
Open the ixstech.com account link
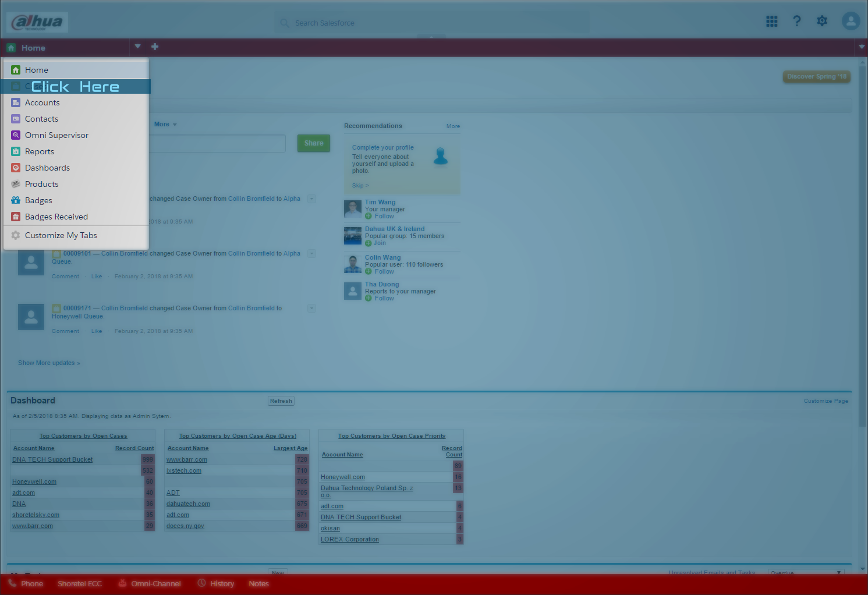coord(184,471)
